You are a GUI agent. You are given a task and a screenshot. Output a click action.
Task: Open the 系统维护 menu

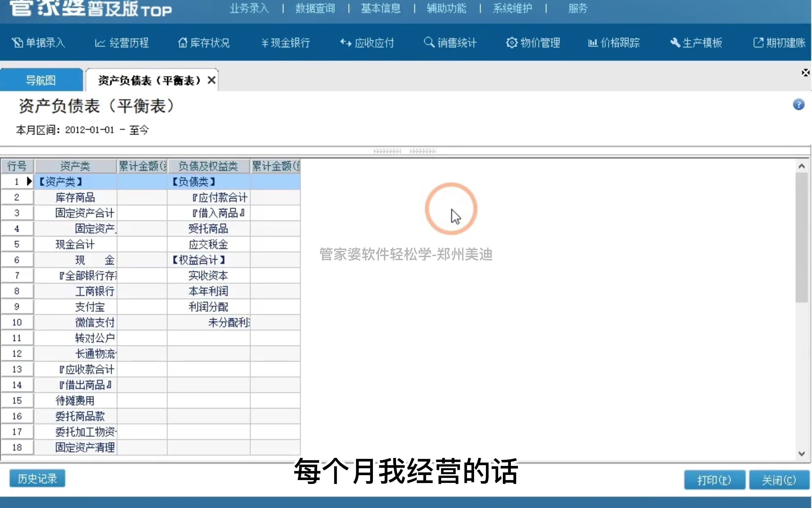(512, 8)
